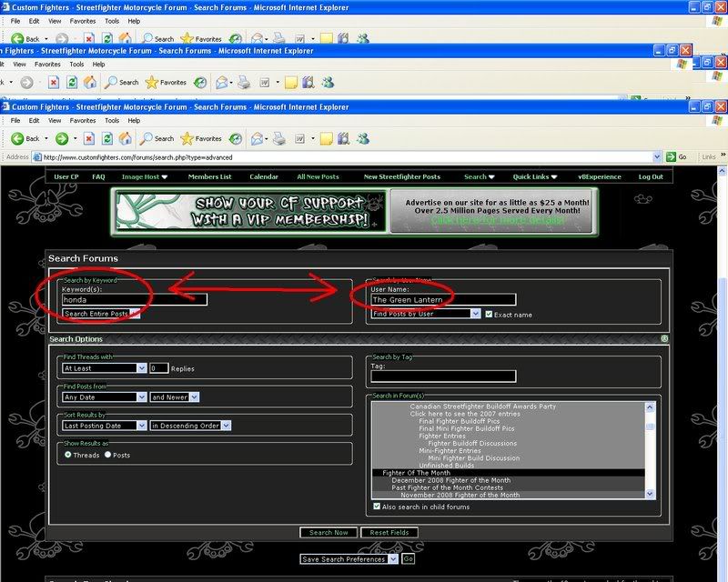Click VIP membership banner image
The height and width of the screenshot is (582, 728).
(251, 212)
